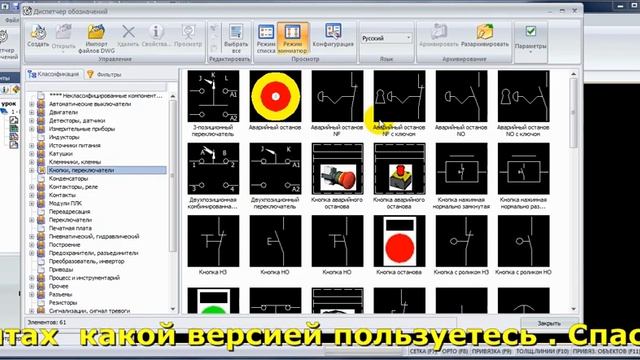Select Неклассифицированные компоненты entry
640x360 pixels.
click(105, 96)
